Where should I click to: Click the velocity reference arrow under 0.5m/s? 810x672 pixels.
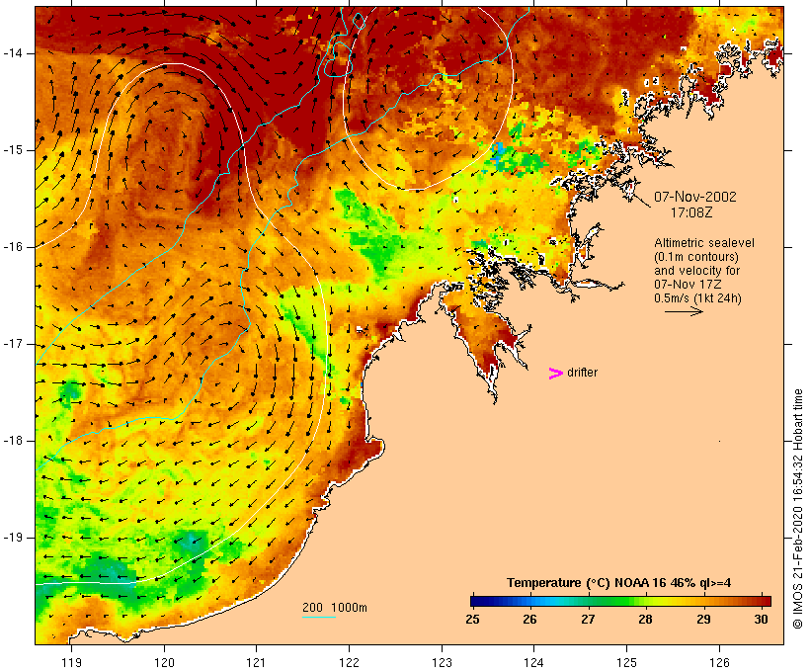click(684, 311)
